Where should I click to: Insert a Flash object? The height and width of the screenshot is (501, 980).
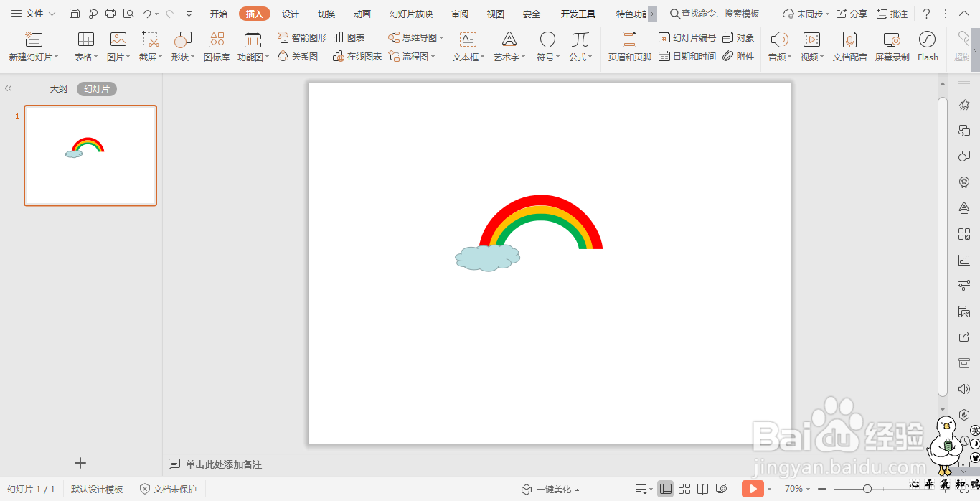click(928, 47)
